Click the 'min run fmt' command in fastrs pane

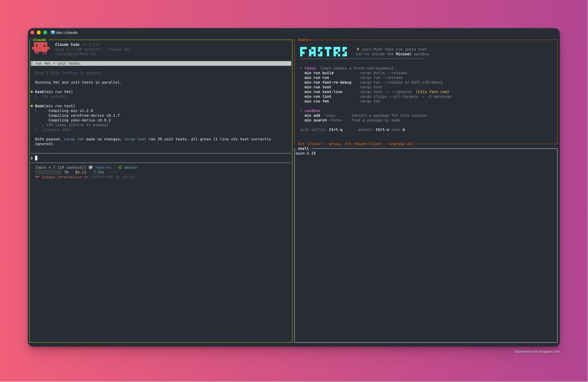point(317,101)
